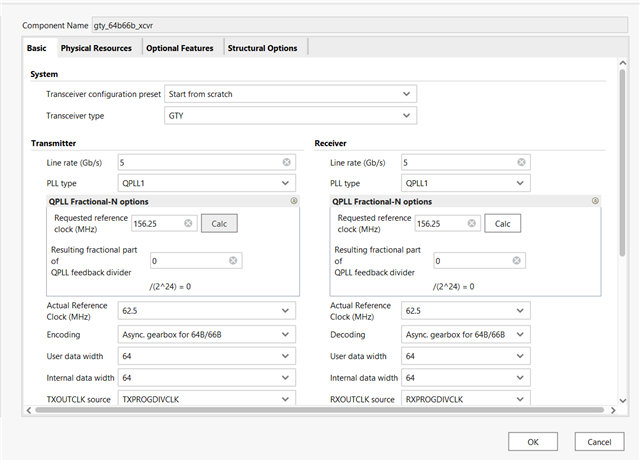Clear Transmitter requested reference clock value

click(x=188, y=223)
